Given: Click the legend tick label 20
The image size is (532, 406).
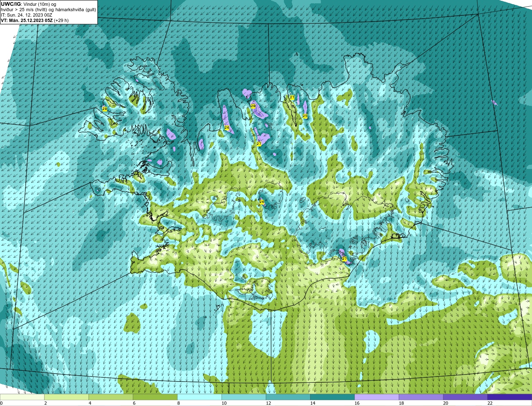Looking at the screenshot, I should point(446,403).
